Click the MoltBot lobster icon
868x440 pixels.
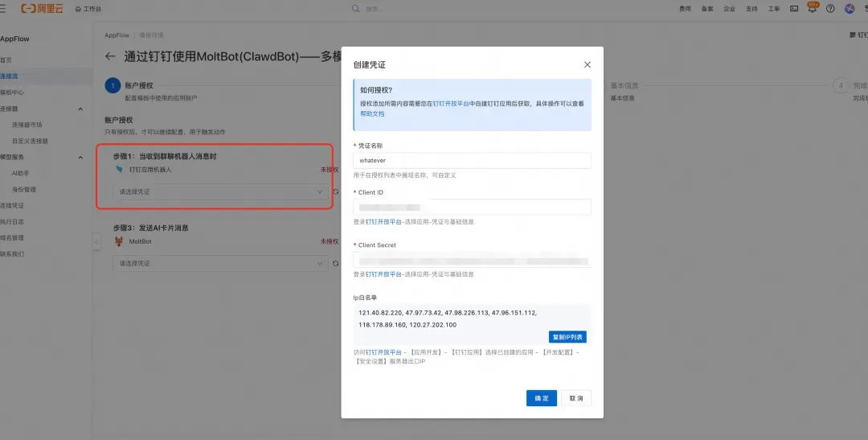tap(118, 241)
